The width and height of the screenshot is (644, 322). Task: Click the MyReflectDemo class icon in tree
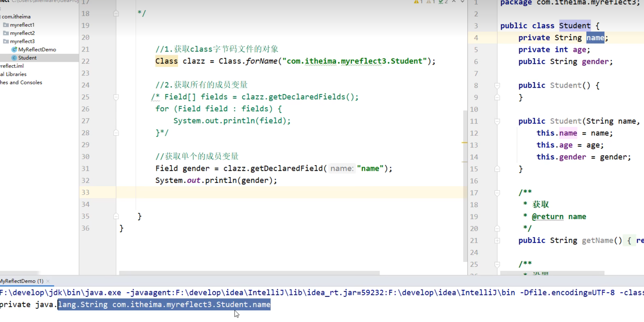[14, 49]
